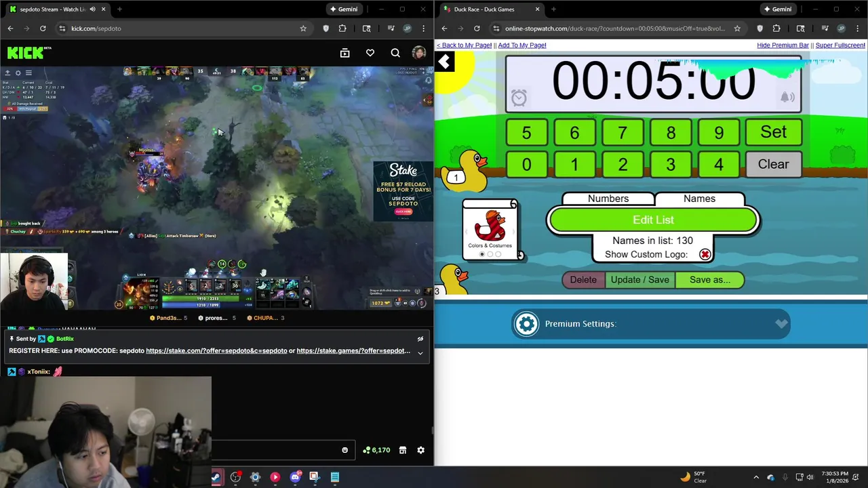Bookmark the kick.com page with star
Image resolution: width=868 pixels, height=488 pixels.
[x=303, y=28]
